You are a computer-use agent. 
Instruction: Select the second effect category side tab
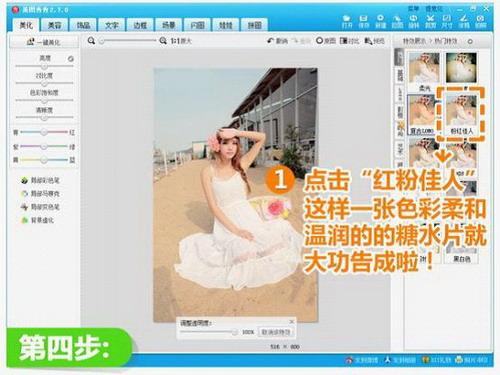pos(399,75)
